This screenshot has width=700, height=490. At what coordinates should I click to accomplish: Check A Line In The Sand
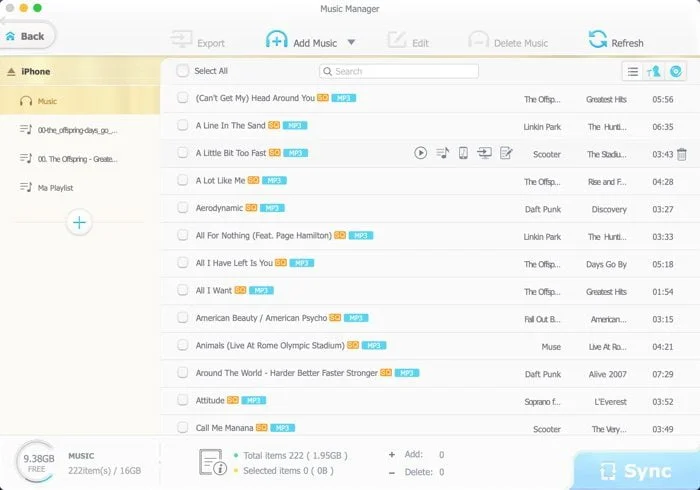183,125
